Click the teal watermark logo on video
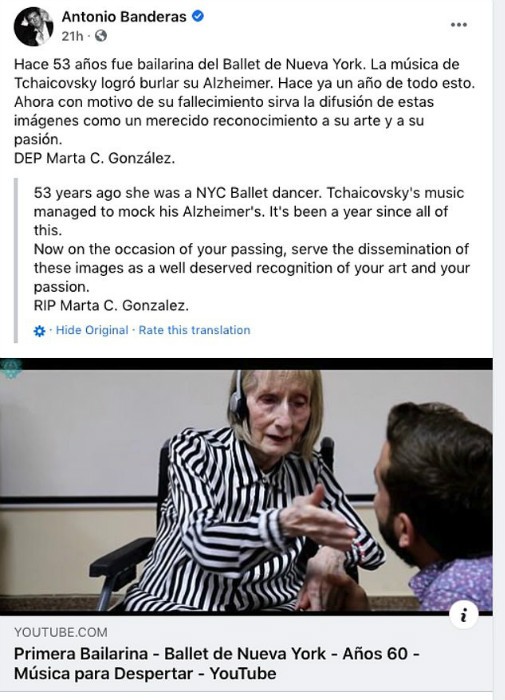 [11, 369]
